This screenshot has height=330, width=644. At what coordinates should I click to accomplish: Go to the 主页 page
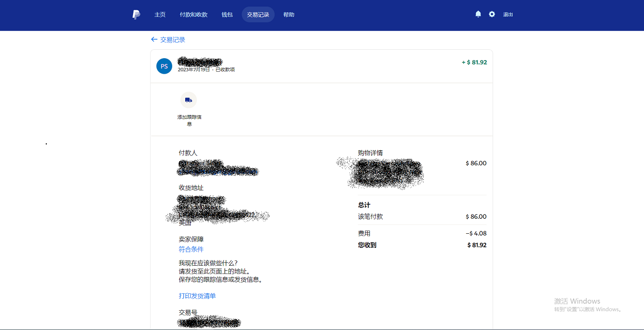pos(160,15)
